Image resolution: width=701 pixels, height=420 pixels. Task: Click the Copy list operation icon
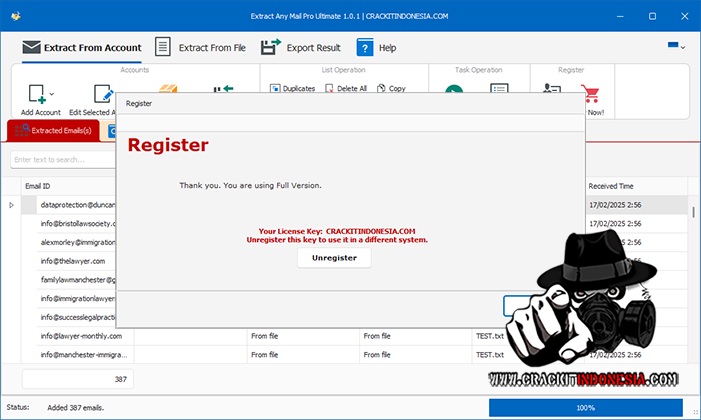(381, 88)
